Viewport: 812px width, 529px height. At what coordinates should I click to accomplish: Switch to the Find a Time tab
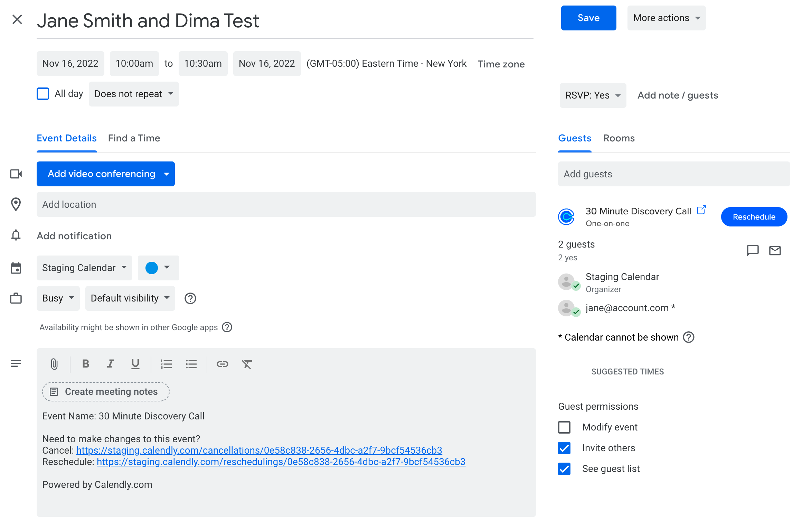[134, 138]
